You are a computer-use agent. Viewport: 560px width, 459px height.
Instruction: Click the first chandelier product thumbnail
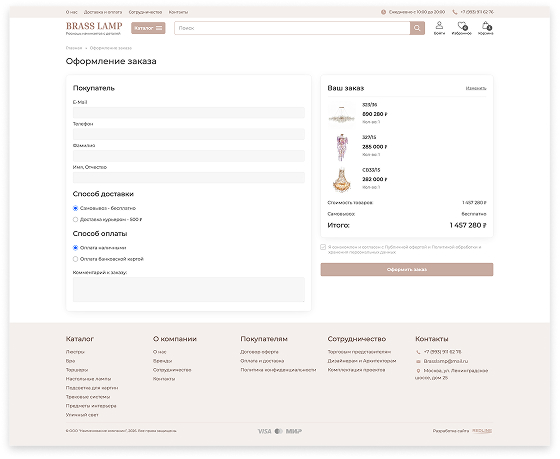pyautogui.click(x=341, y=115)
